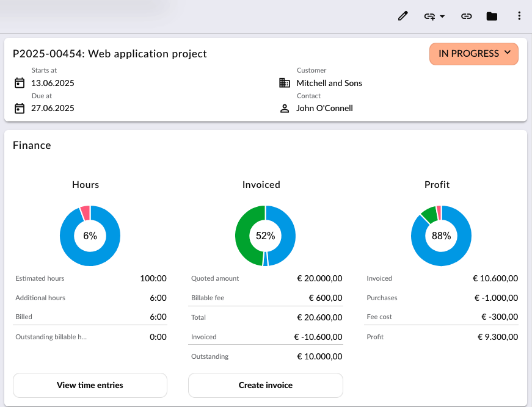
Task: Open the folder icon in toolbar
Action: 492,16
